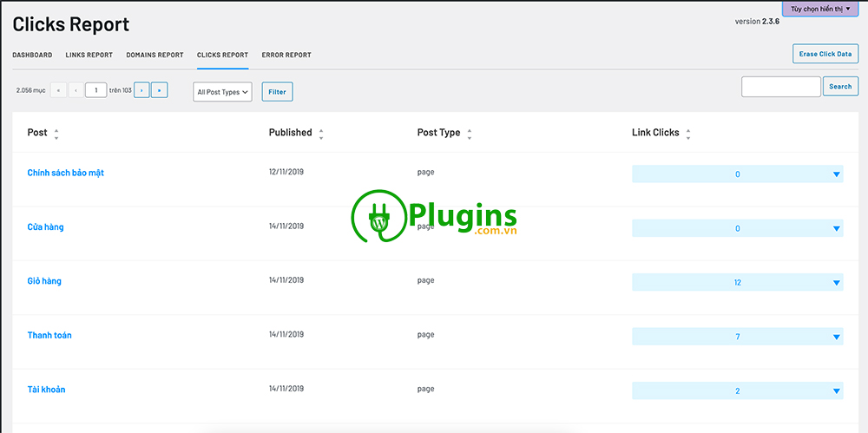Screen dimensions: 868x433
Task: Switch to the Dashboard tab
Action: (x=32, y=55)
